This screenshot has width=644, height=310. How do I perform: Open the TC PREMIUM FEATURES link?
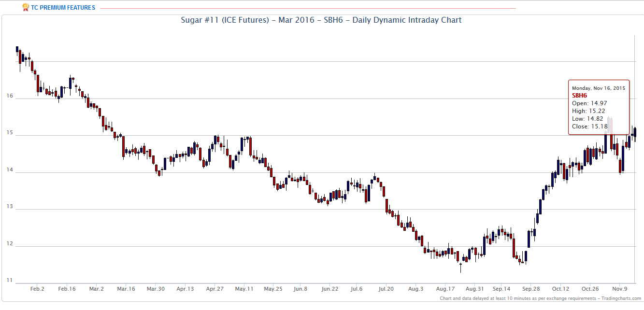[x=63, y=8]
